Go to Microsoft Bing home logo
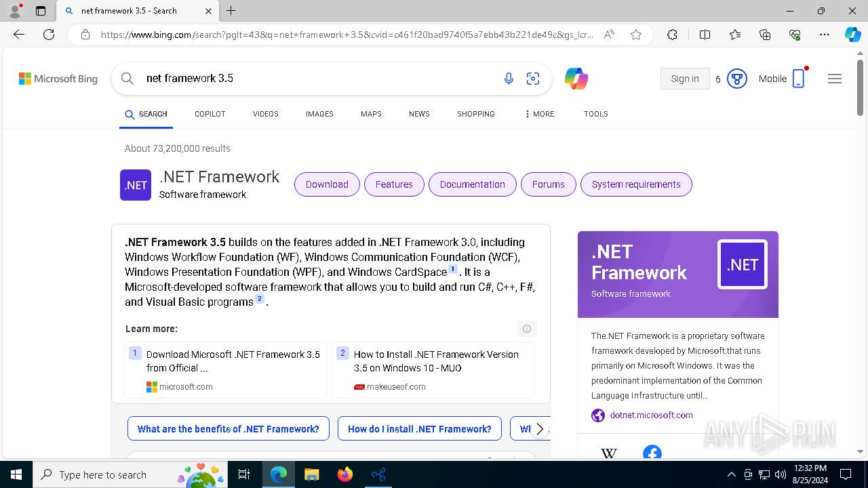The image size is (868, 488). coord(58,79)
